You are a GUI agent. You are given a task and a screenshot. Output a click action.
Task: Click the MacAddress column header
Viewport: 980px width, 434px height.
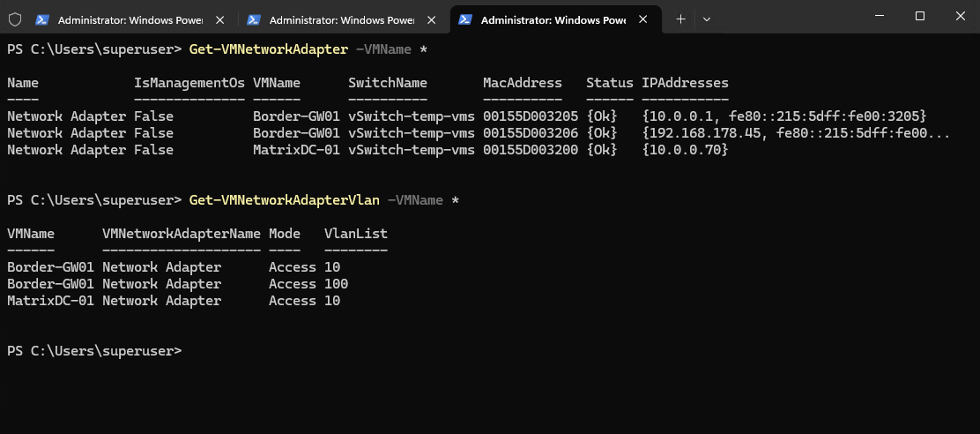click(x=523, y=83)
